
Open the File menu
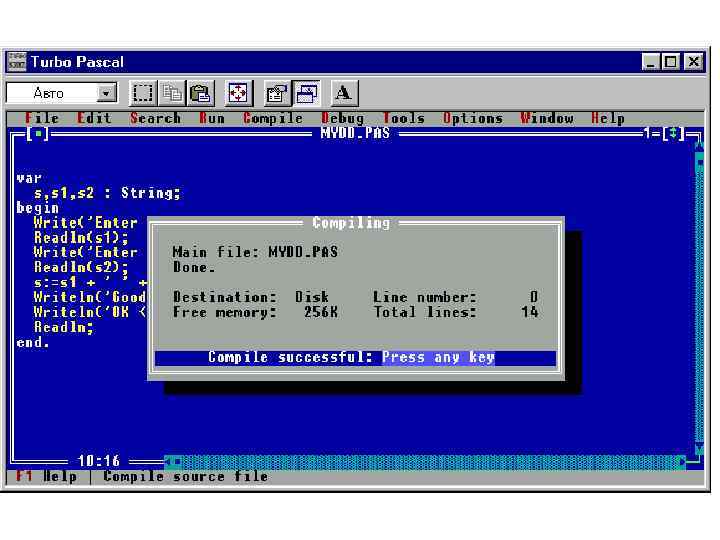coord(42,118)
